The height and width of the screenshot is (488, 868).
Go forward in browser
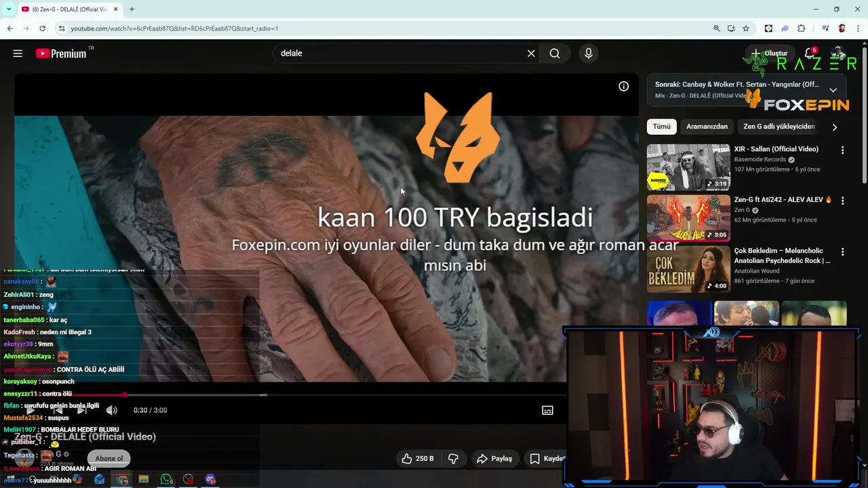pyautogui.click(x=26, y=28)
